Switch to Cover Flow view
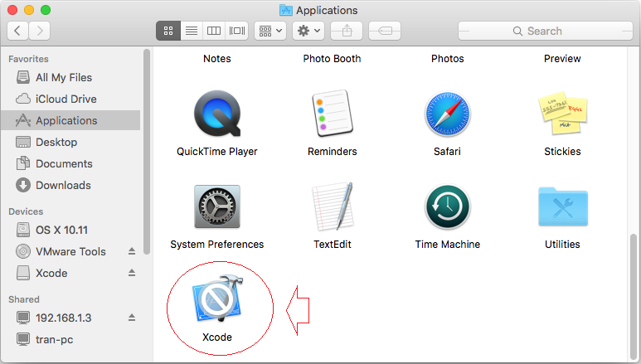This screenshot has height=364, width=641. [x=236, y=31]
